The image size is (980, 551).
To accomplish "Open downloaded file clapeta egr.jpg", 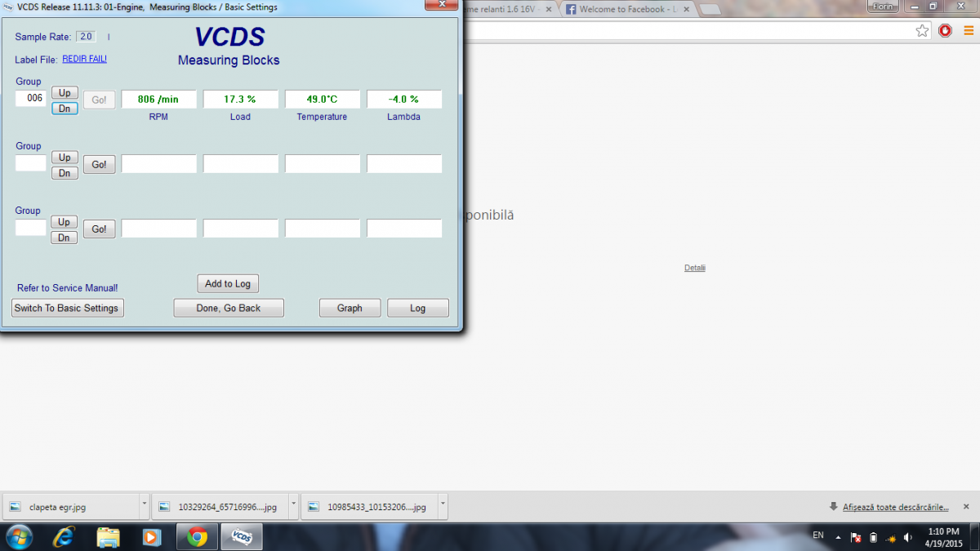I will click(72, 507).
